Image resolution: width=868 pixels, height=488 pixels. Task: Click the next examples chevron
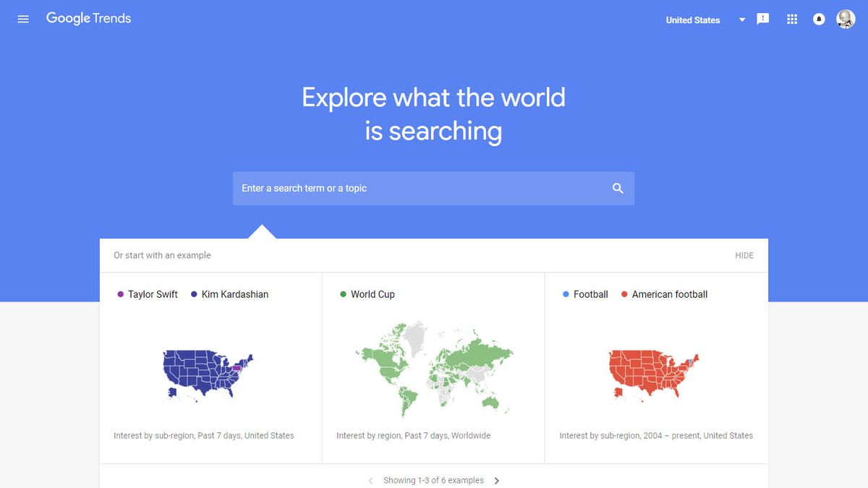[497, 480]
